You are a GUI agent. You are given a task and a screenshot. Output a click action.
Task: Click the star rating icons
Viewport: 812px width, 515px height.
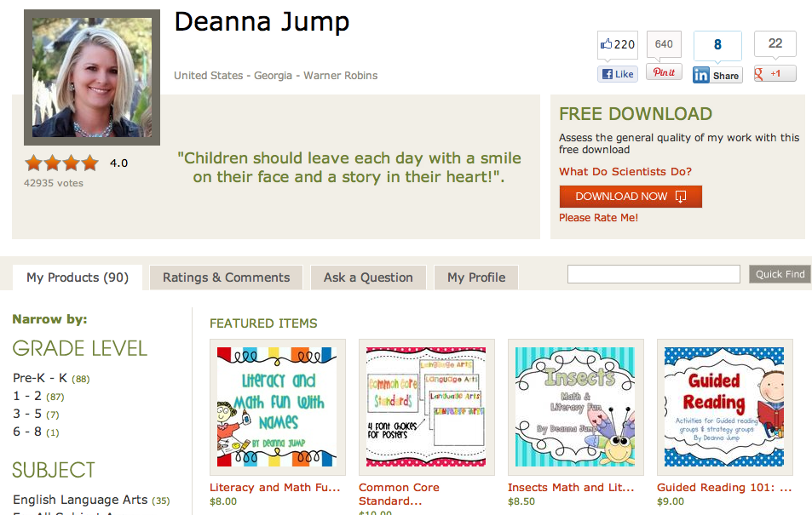point(61,163)
